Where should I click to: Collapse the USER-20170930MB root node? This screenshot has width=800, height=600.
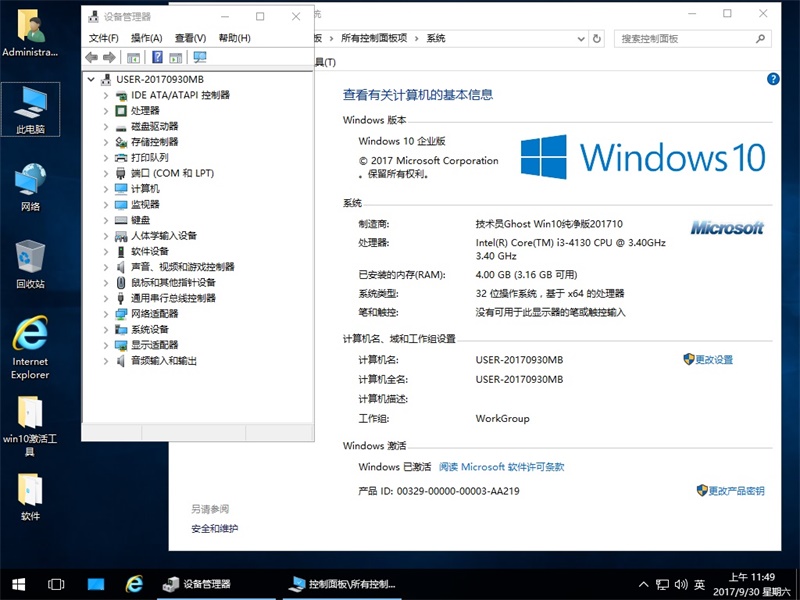point(91,79)
